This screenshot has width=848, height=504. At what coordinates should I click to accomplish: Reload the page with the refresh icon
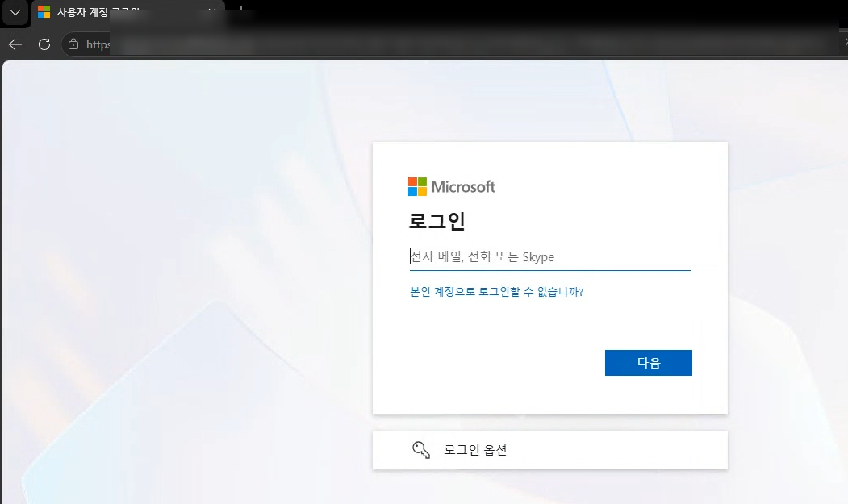click(44, 44)
